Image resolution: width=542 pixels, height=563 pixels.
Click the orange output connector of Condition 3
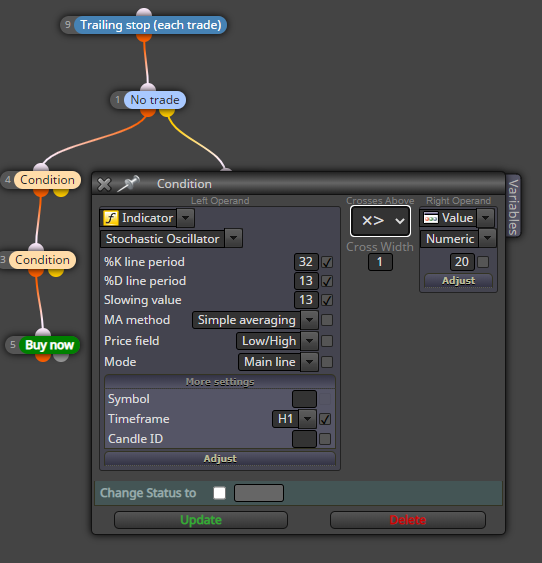(36, 273)
